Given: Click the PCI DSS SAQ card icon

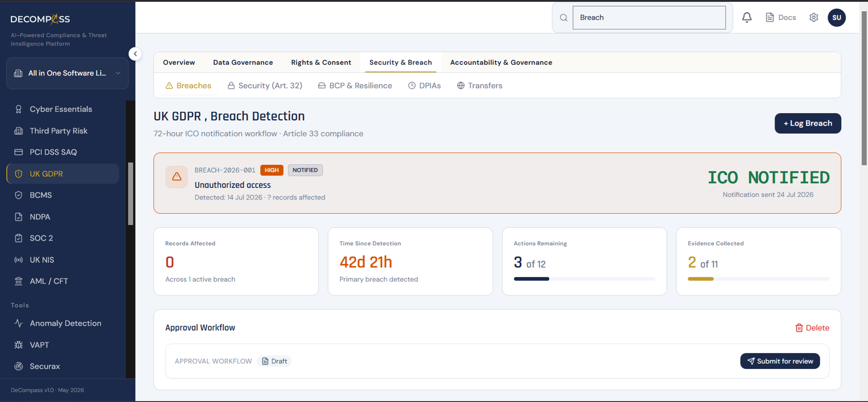Looking at the screenshot, I should click(18, 152).
